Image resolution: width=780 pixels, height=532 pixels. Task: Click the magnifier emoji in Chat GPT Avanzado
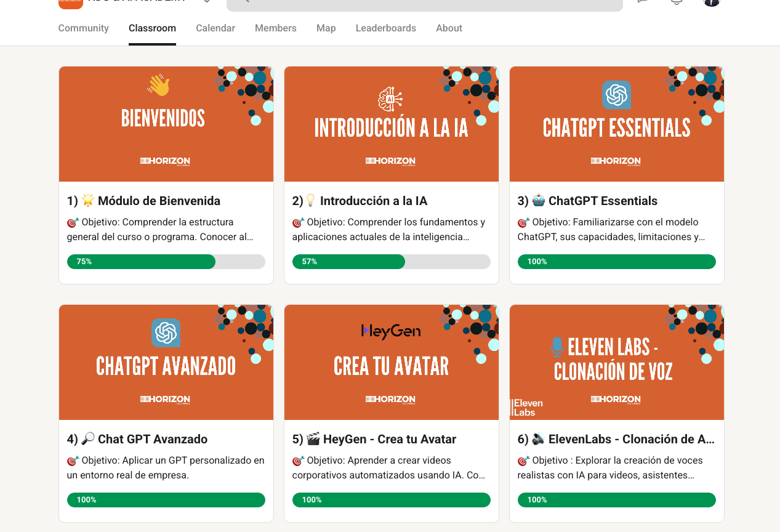pyautogui.click(x=88, y=438)
